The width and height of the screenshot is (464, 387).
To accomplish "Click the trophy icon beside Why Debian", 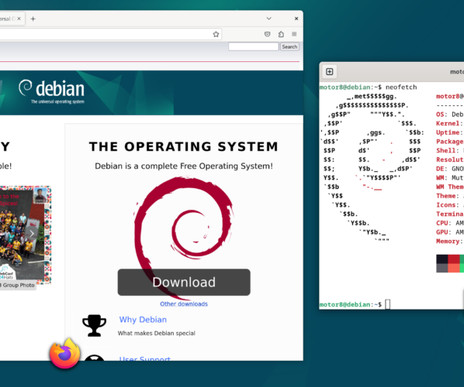I will [94, 326].
